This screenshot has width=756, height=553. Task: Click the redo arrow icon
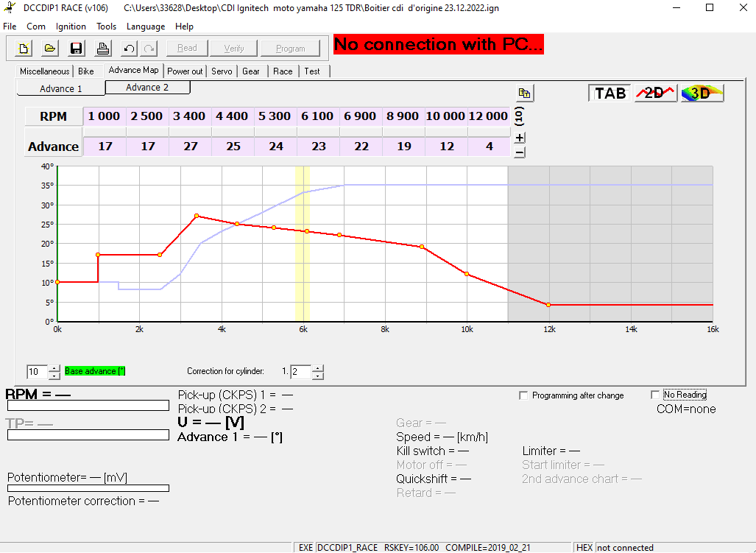tap(149, 48)
